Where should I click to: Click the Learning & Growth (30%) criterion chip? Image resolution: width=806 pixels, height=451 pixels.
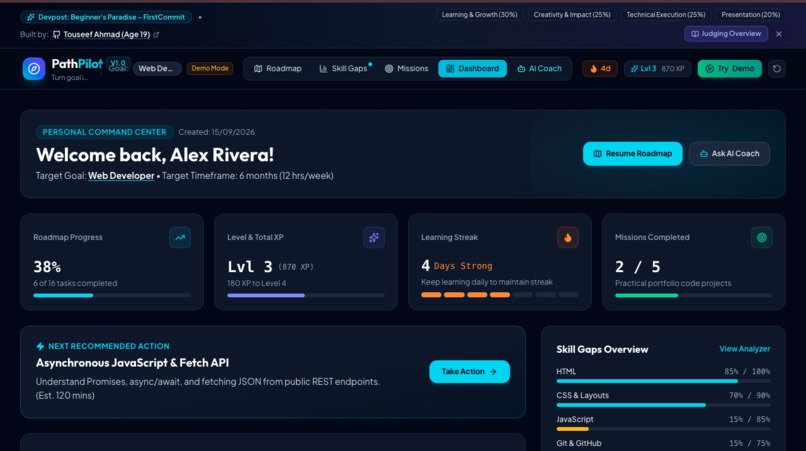point(480,14)
